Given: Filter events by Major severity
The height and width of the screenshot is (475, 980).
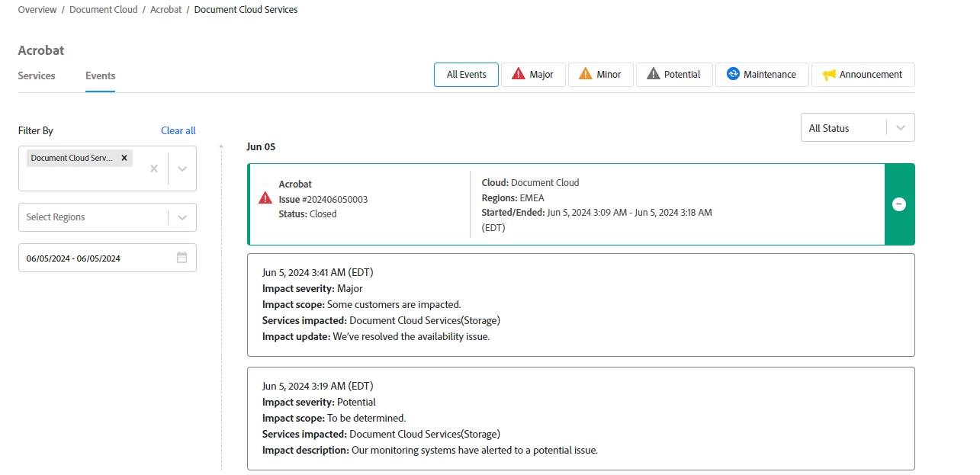Looking at the screenshot, I should click(x=533, y=75).
